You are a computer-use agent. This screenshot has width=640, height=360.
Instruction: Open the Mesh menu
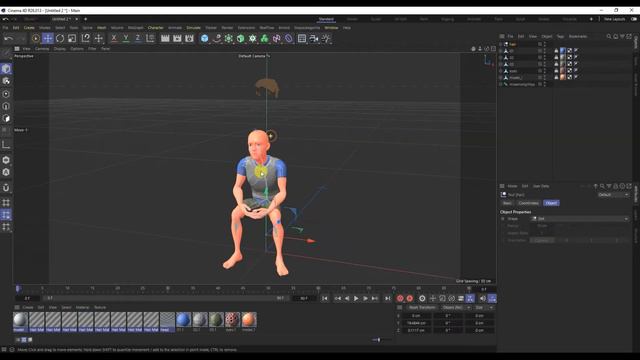[101, 28]
